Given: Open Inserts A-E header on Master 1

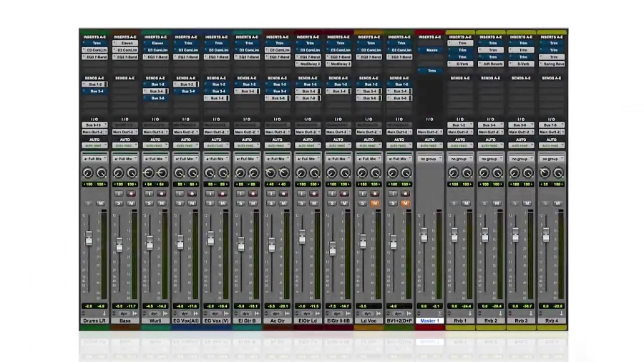Looking at the screenshot, I should pos(429,37).
